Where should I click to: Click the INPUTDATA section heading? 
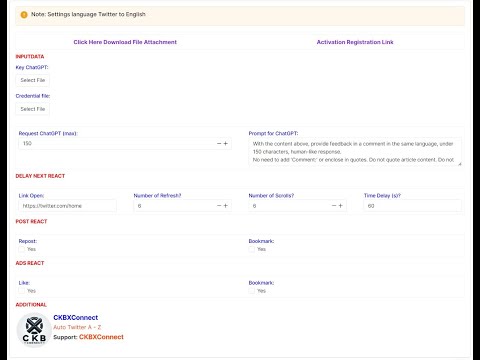tap(30, 56)
